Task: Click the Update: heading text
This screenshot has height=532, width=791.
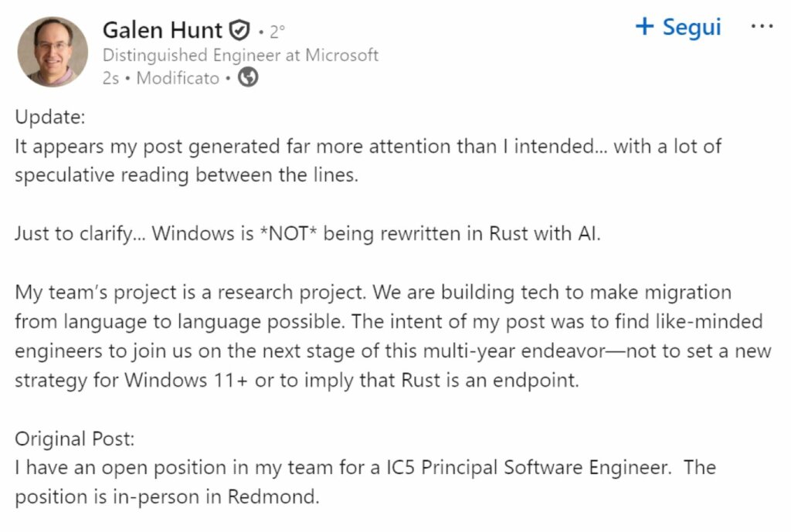Action: coord(49,120)
